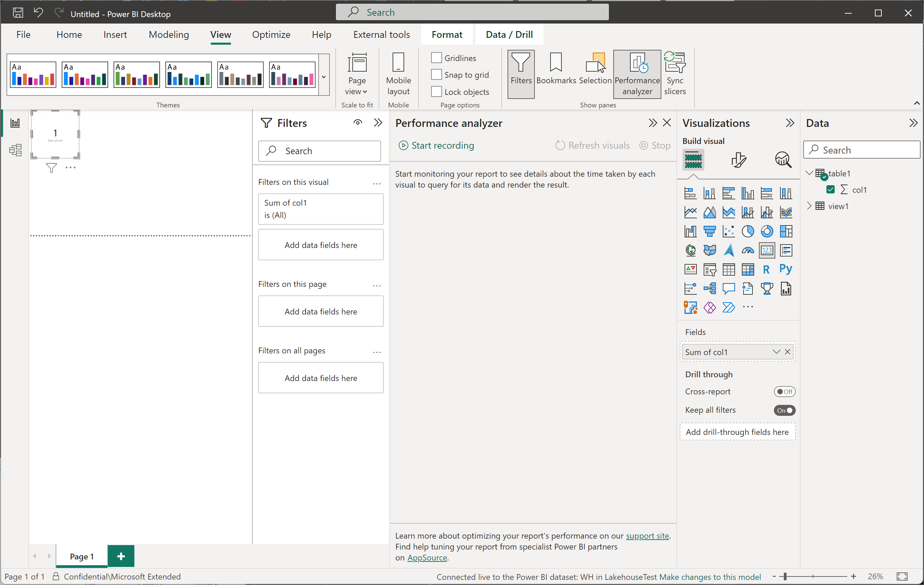This screenshot has width=924, height=585.
Task: Toggle Keep all filters on
Action: (x=783, y=410)
